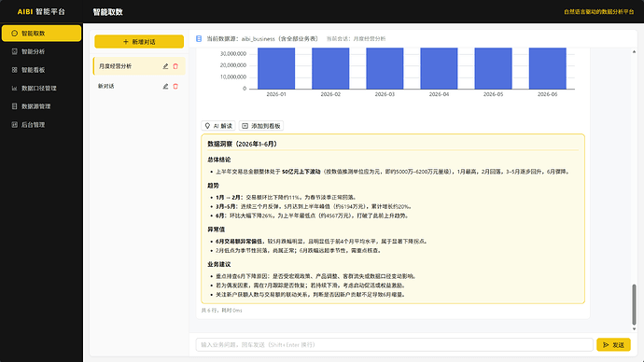Viewport: 644px width, 362px height.
Task: Click the chat vertical scrollbar thumb
Action: tap(634, 304)
